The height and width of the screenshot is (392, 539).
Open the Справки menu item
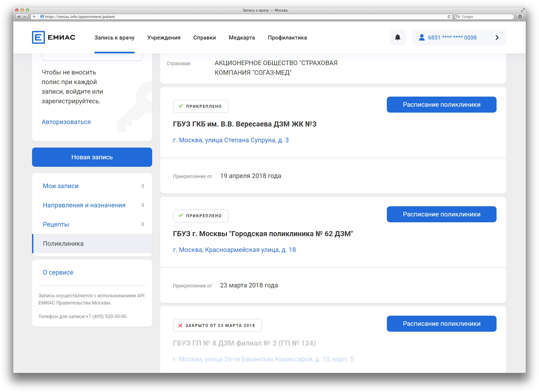204,38
